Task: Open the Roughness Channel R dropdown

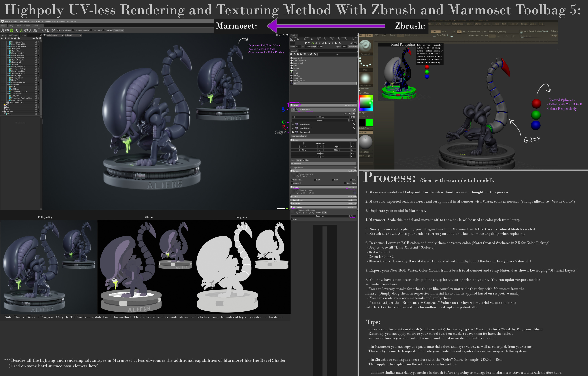Action: pyautogui.click(x=324, y=213)
